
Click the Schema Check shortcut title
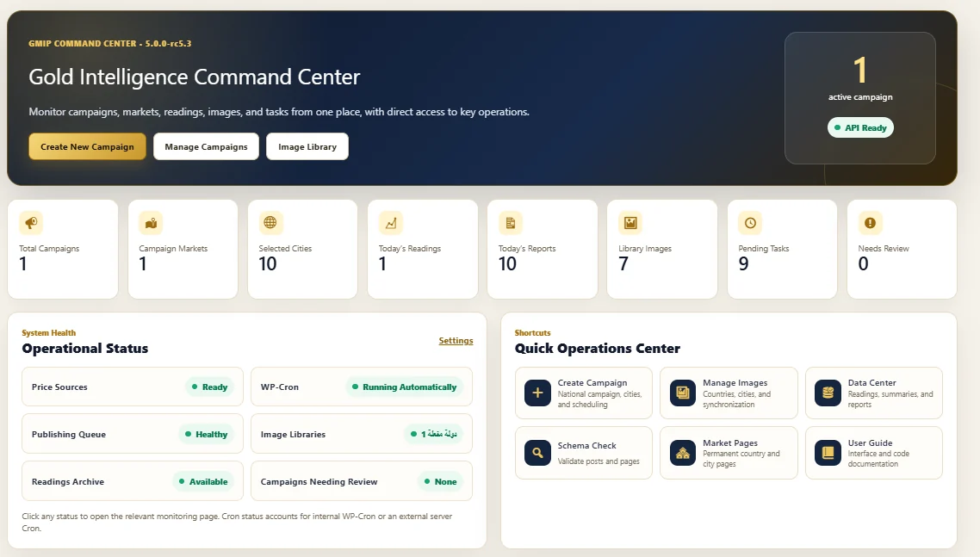(586, 446)
